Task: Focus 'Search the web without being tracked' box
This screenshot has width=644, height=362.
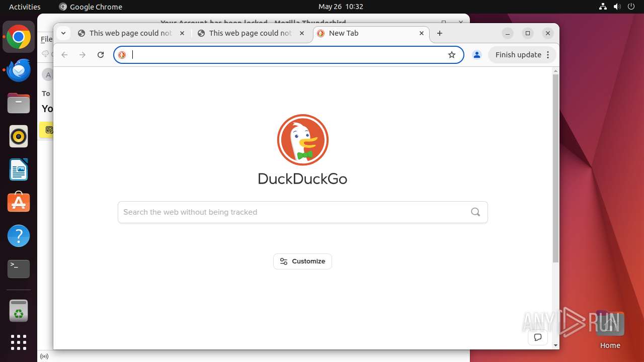Action: tap(302, 212)
